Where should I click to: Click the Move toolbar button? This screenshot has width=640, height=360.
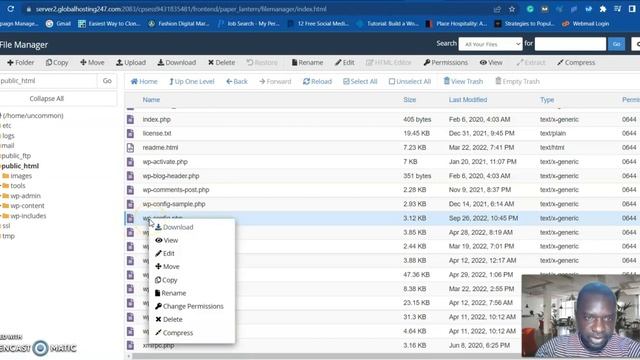[x=92, y=62]
